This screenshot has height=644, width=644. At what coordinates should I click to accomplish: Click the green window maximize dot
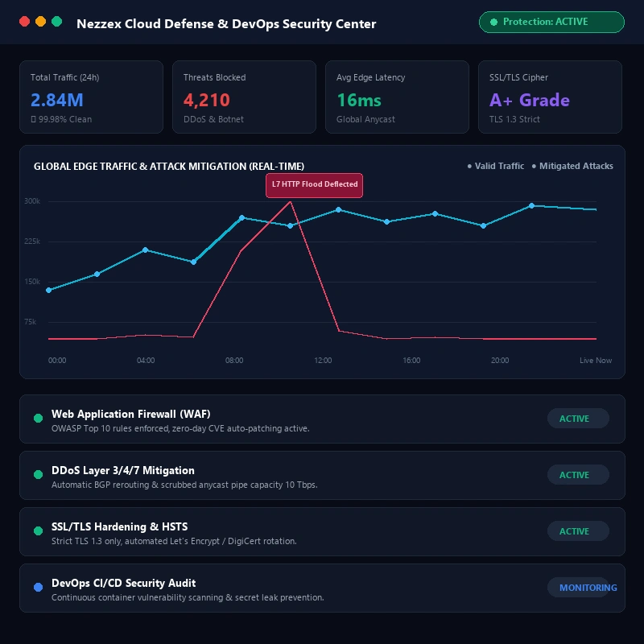point(56,22)
